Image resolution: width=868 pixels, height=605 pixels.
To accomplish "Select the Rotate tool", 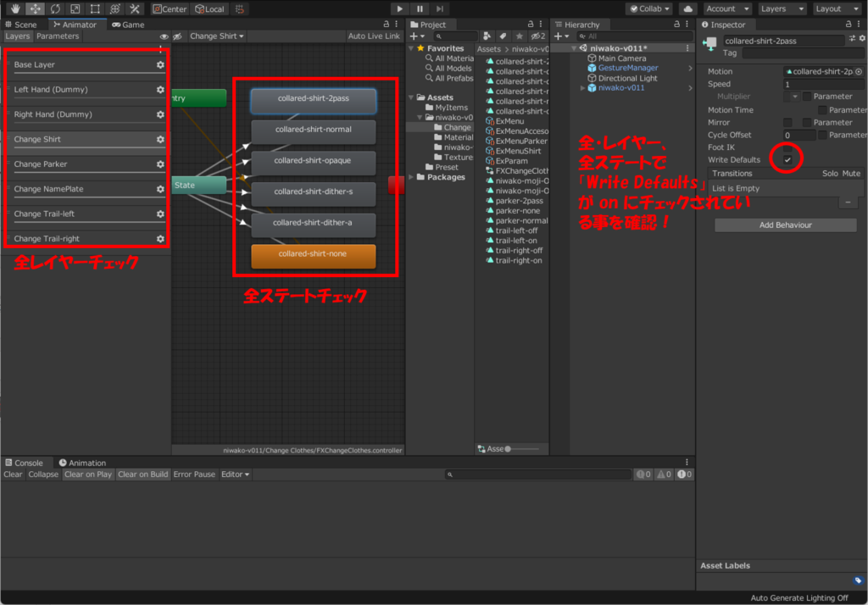I will click(55, 8).
